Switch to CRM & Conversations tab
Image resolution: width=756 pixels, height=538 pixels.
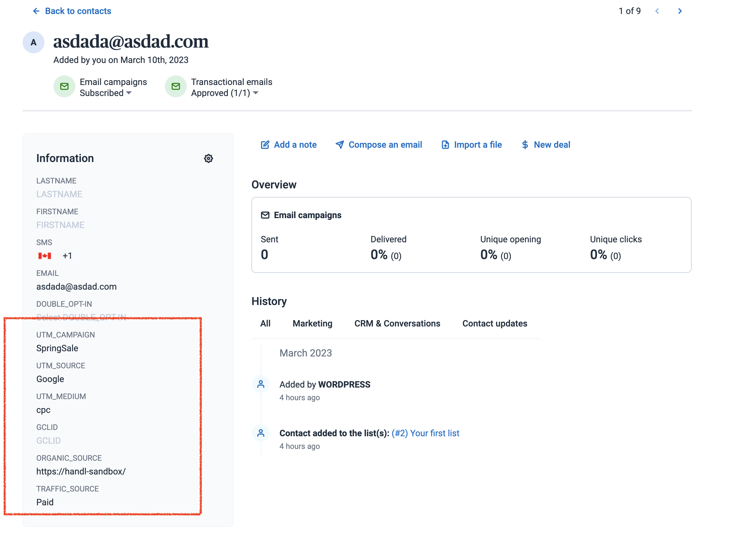[x=397, y=323]
